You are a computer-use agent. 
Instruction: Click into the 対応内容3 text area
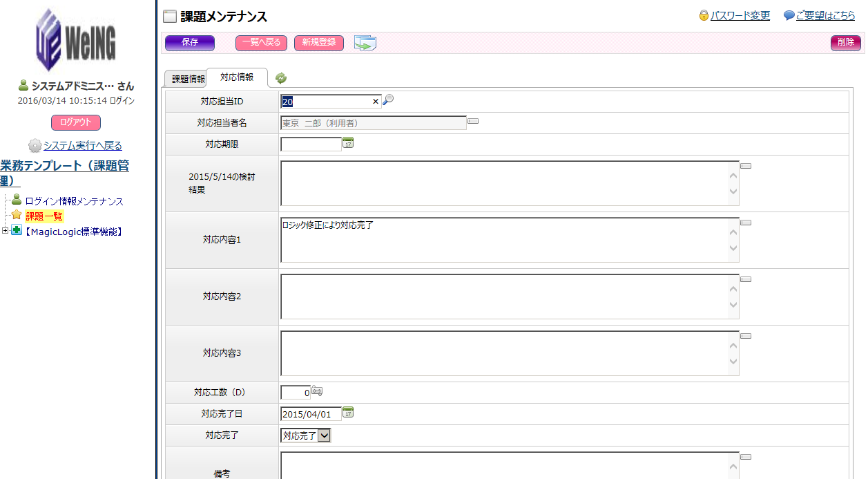coord(509,353)
